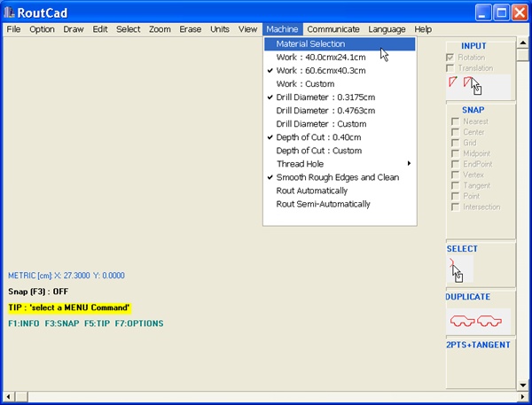Enable Nearest snap checkbox

(x=456, y=121)
